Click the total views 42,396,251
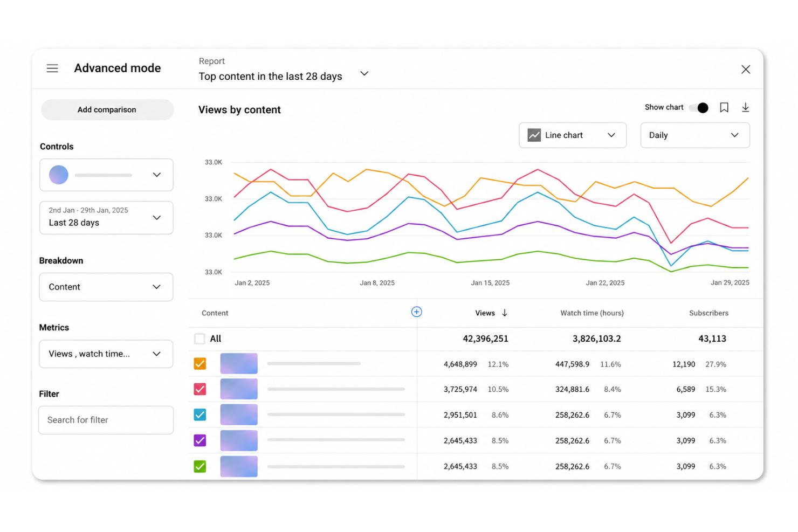798x532 pixels. point(485,338)
